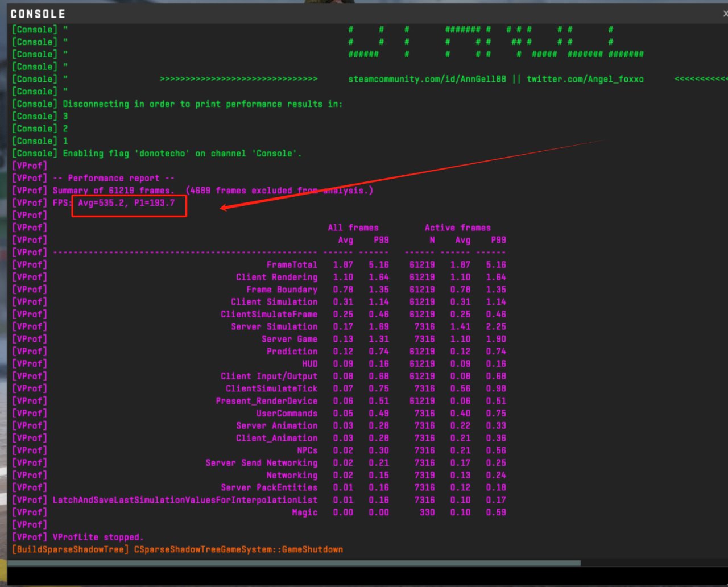Click the Prediction row label
728x587 pixels.
(x=292, y=352)
